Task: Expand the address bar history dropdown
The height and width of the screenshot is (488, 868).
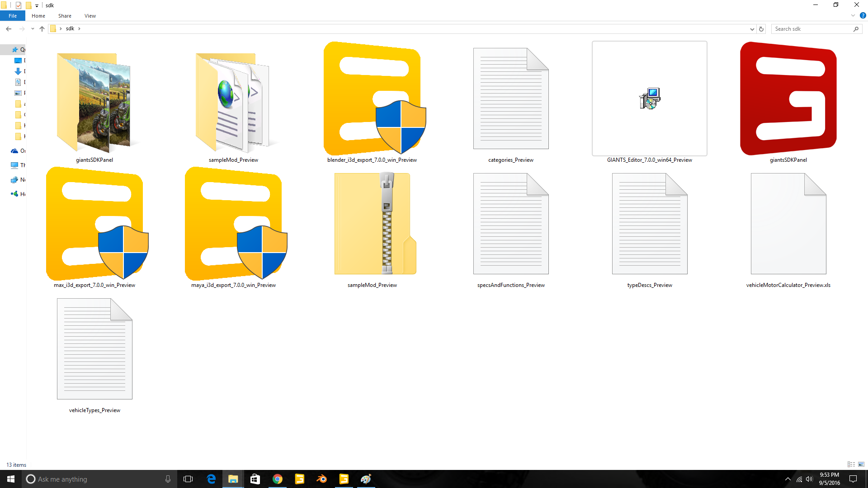Action: click(x=752, y=29)
